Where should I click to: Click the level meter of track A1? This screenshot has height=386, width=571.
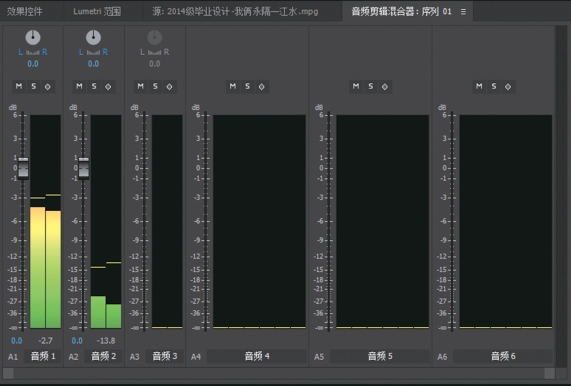(x=46, y=222)
